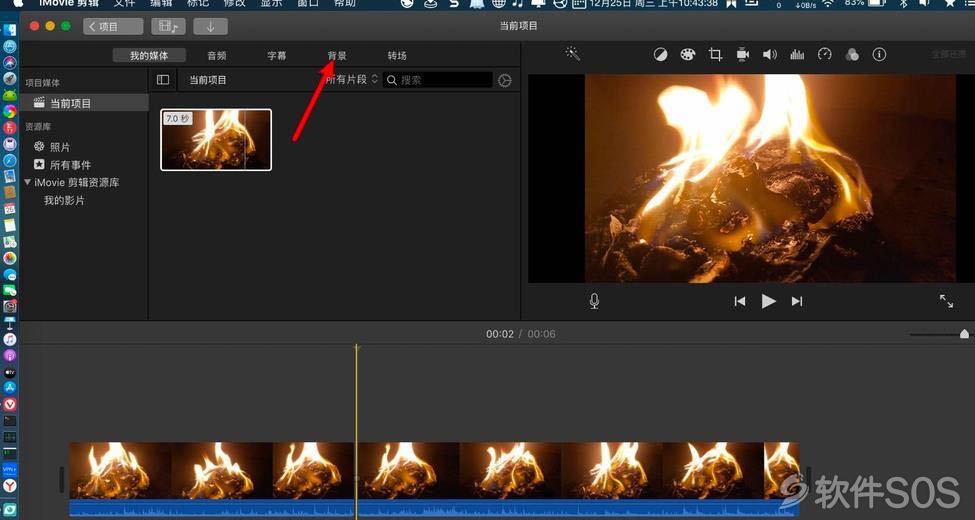
Task: Open the Music app in the Dock
Action: [10, 339]
